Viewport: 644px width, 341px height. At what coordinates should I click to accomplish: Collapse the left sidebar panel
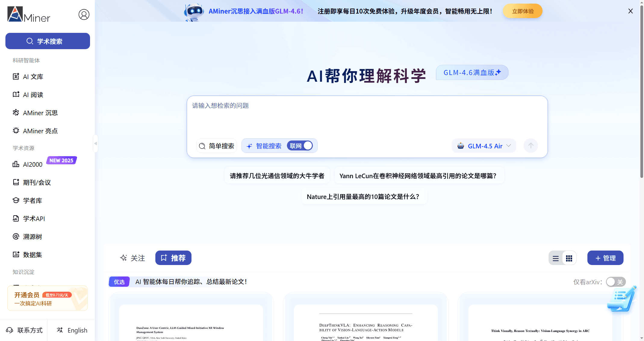95,144
